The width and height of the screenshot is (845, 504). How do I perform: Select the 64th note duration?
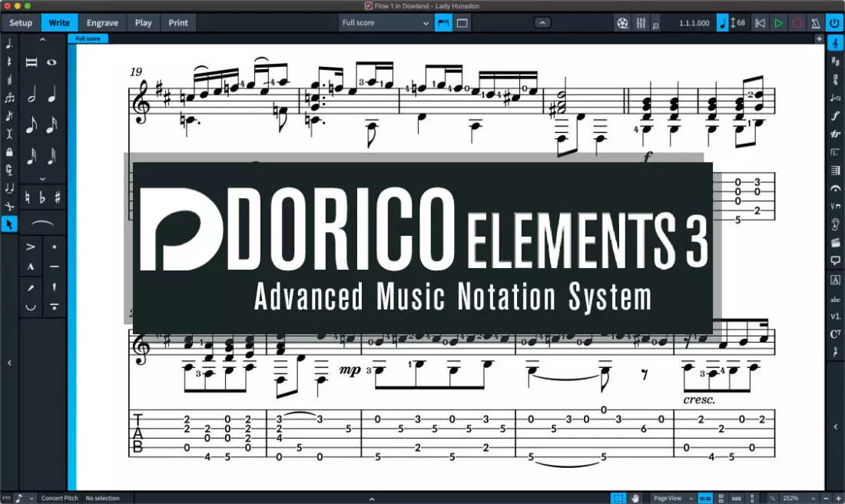tap(51, 156)
